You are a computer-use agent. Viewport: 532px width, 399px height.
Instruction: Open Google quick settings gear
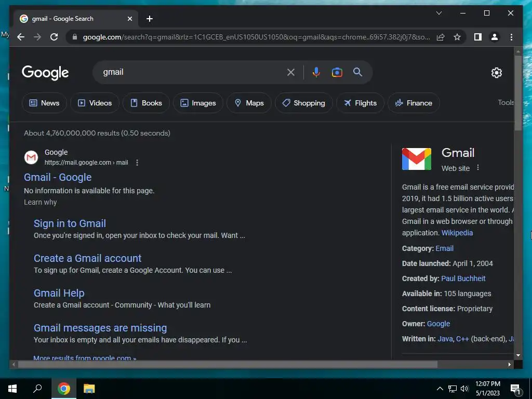click(496, 73)
